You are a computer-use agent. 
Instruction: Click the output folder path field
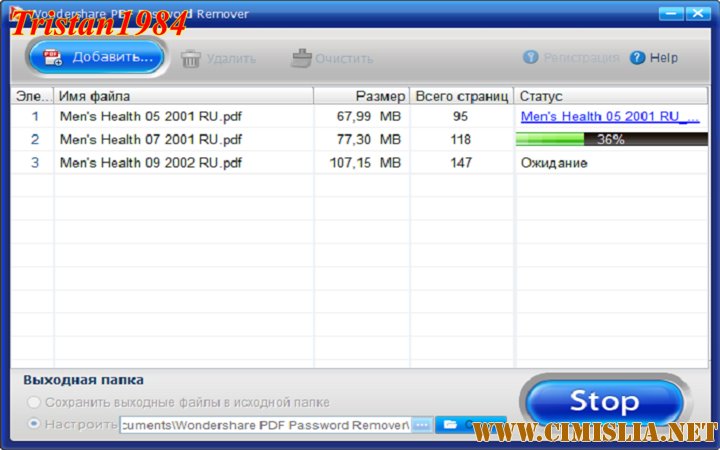(264, 425)
